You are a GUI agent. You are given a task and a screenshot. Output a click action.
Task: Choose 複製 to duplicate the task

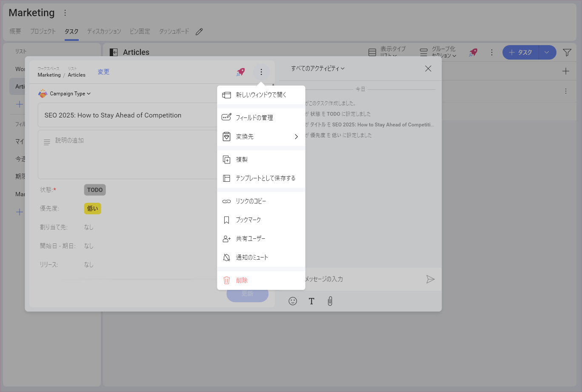point(261,160)
